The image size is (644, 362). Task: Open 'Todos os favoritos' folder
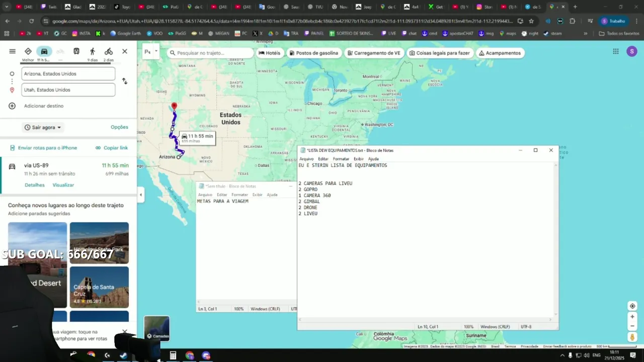(619, 33)
